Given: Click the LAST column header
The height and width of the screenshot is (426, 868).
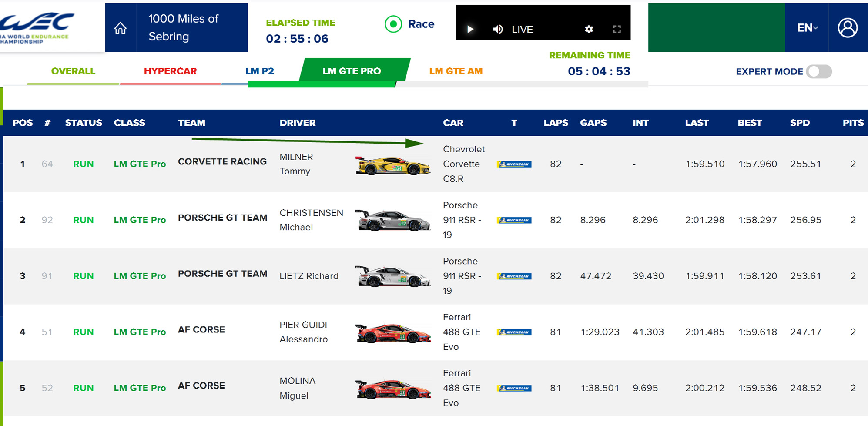Looking at the screenshot, I should pyautogui.click(x=697, y=123).
